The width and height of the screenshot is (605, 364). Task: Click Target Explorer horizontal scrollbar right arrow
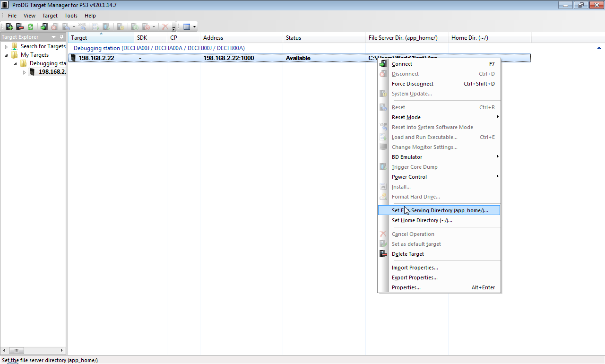[62, 350]
